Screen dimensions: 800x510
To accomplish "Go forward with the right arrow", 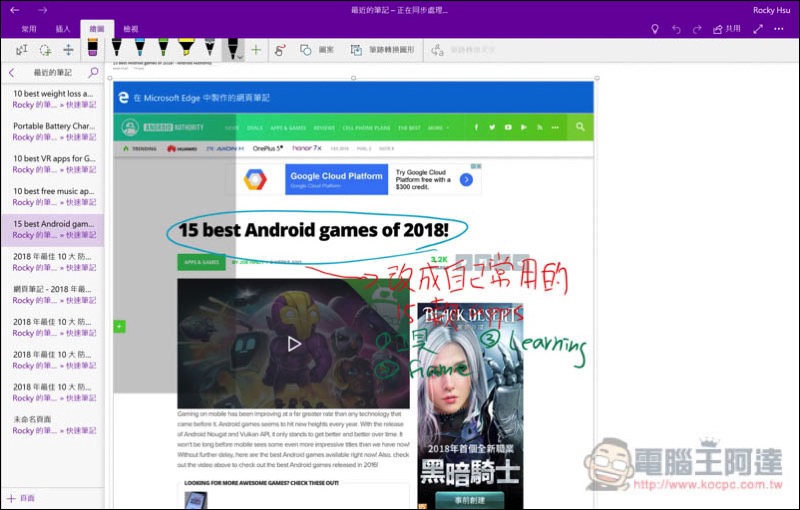I will 42,10.
